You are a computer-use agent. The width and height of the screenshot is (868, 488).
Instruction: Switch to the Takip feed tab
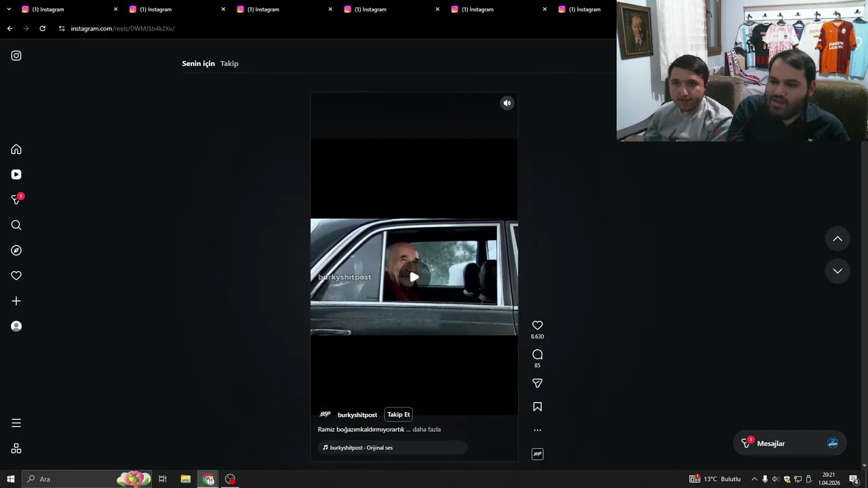point(229,63)
